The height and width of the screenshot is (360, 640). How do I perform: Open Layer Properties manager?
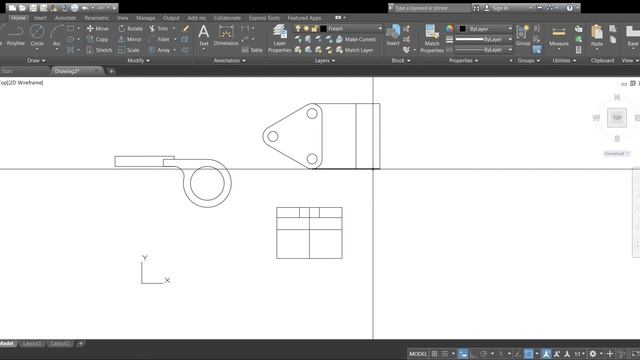coord(280,39)
